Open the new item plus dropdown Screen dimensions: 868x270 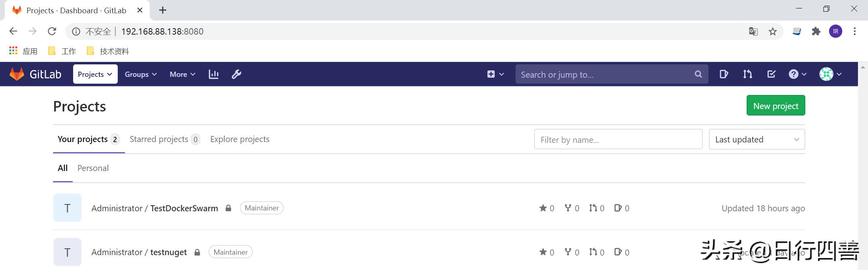tap(495, 74)
